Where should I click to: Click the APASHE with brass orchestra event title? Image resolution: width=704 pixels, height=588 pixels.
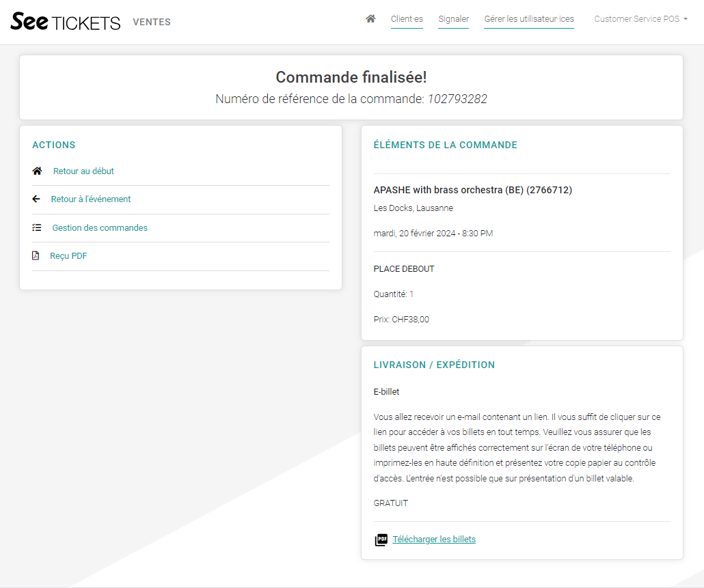472,190
